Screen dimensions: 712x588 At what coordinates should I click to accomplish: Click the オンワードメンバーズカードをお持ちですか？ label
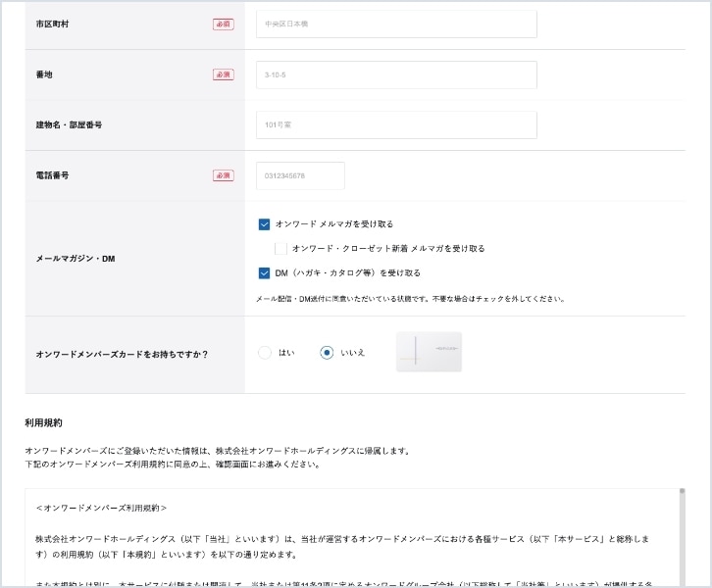[122, 354]
